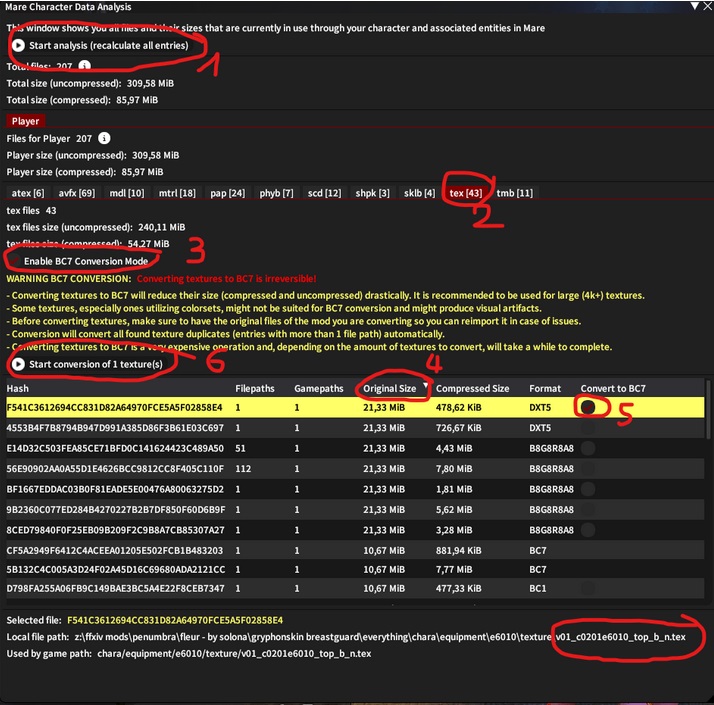Sort table by Filepaths column header

tap(255, 388)
